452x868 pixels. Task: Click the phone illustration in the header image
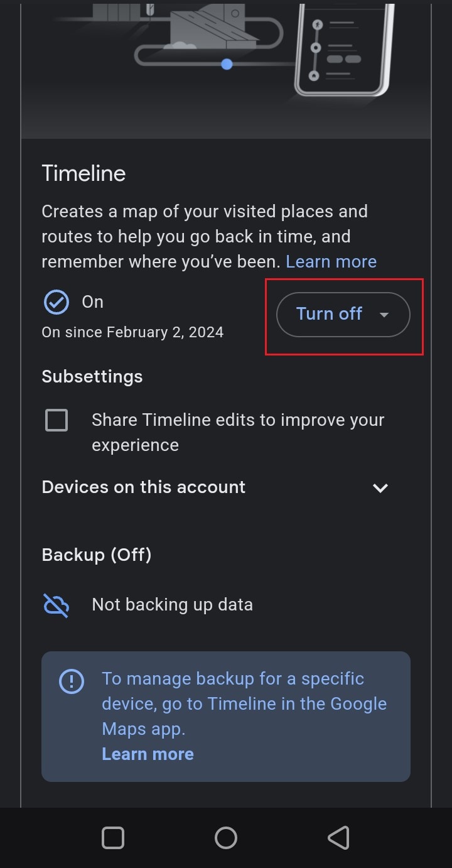(x=345, y=49)
